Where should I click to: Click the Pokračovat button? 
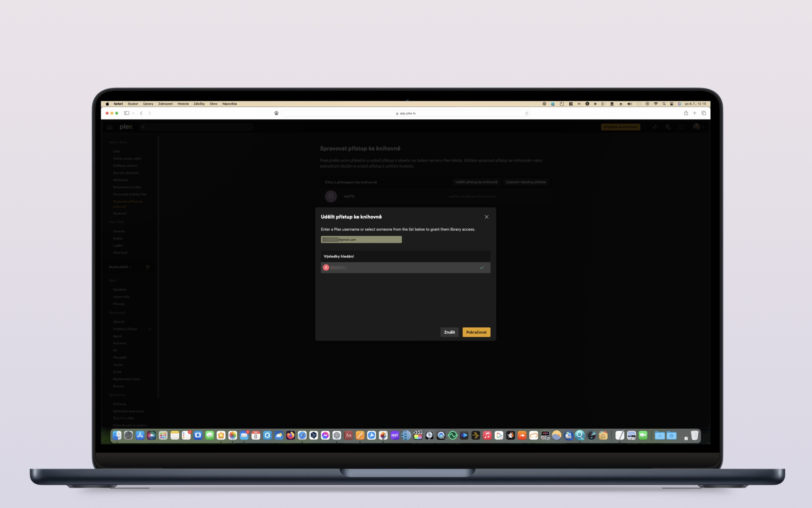point(476,332)
